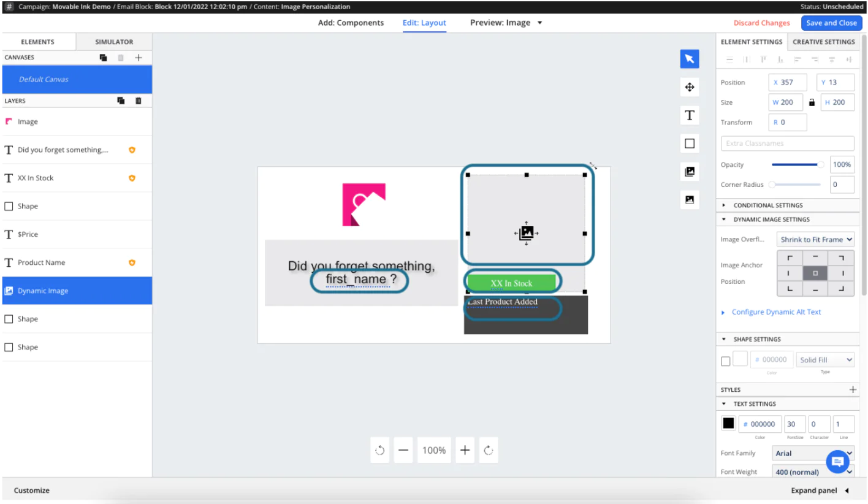Viewport: 868px width, 504px height.
Task: Select the static Image tool
Action: (689, 199)
